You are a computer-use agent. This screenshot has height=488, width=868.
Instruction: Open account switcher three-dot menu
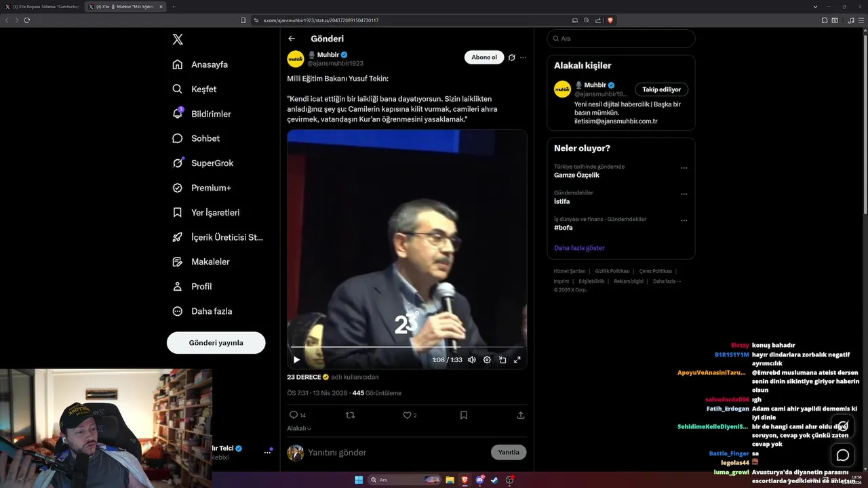tap(266, 453)
